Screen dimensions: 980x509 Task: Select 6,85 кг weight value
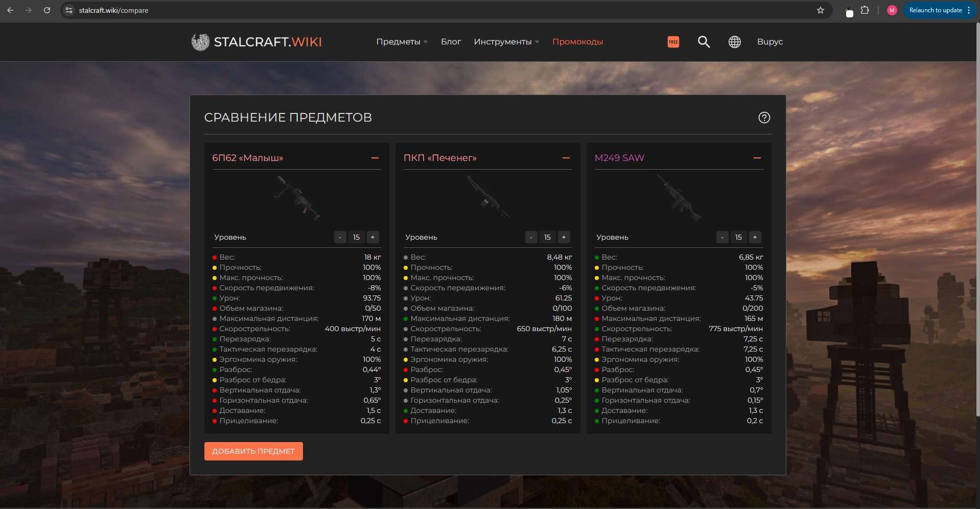751,257
